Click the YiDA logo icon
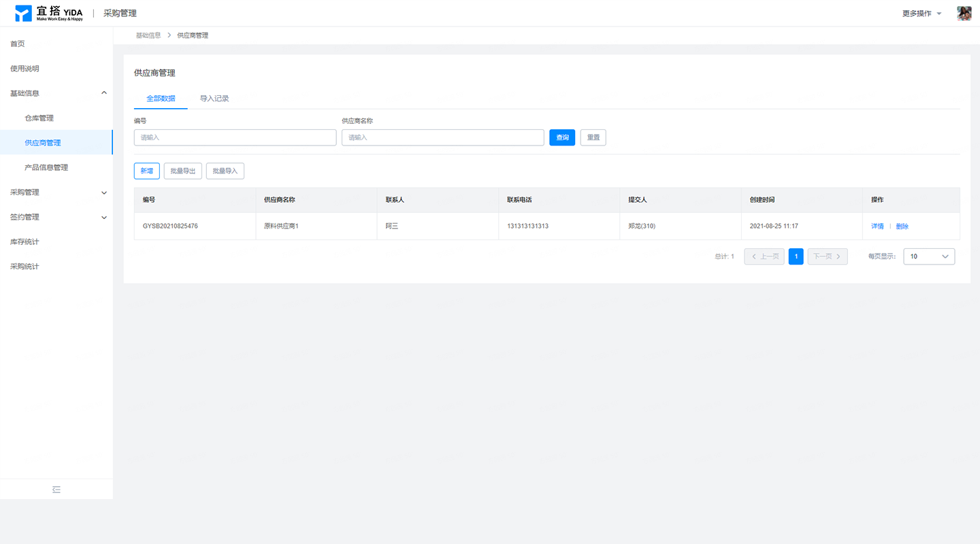Viewport: 980px width, 544px height. tap(24, 13)
